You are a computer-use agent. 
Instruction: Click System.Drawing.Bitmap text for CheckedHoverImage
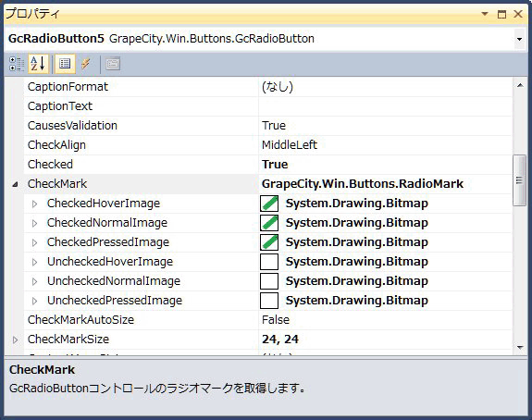coord(357,204)
